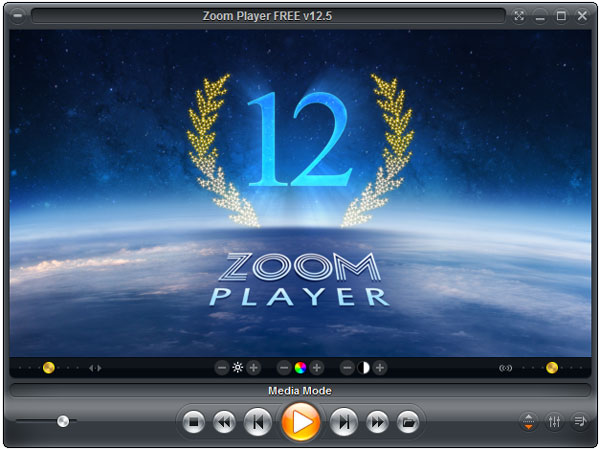The height and width of the screenshot is (450, 600).
Task: Decrease brightness with the minus button
Action: click(222, 368)
